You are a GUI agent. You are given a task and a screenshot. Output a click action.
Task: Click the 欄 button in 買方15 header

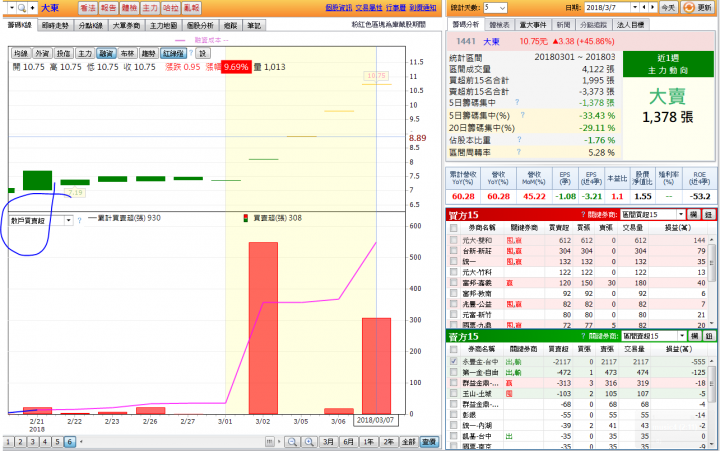pos(693,214)
